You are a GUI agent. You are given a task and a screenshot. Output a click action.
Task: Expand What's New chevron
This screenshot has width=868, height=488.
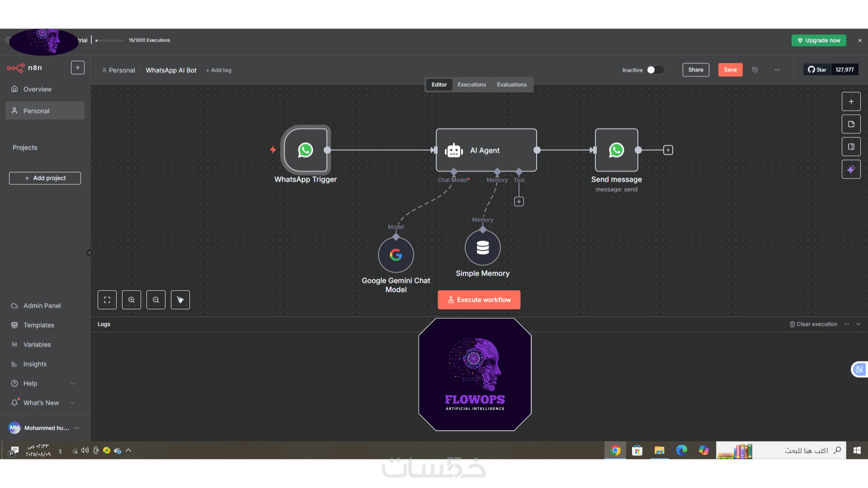point(73,403)
